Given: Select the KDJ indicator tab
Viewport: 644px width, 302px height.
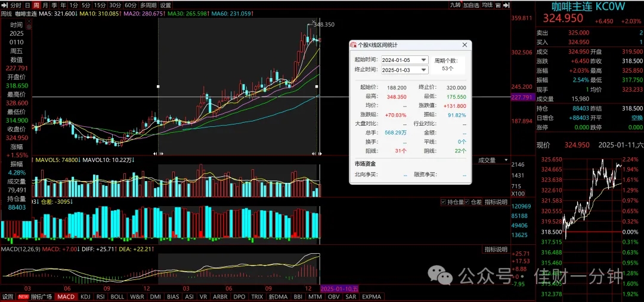Looking at the screenshot, I should pos(85,297).
